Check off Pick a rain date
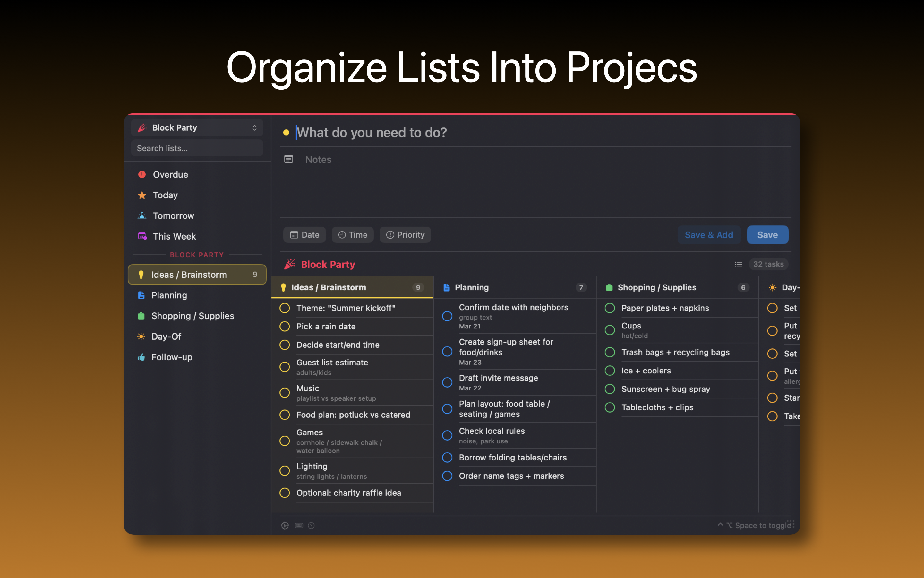 [x=285, y=327]
